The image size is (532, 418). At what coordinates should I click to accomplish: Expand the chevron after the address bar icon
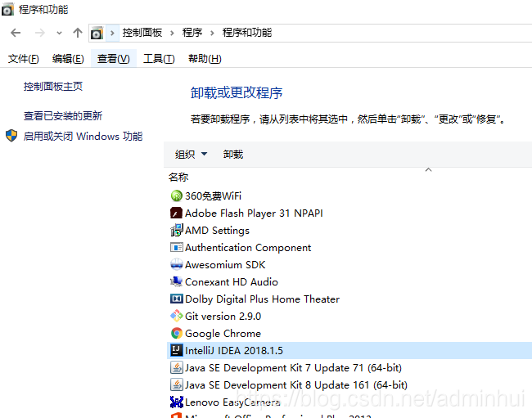pyautogui.click(x=112, y=33)
